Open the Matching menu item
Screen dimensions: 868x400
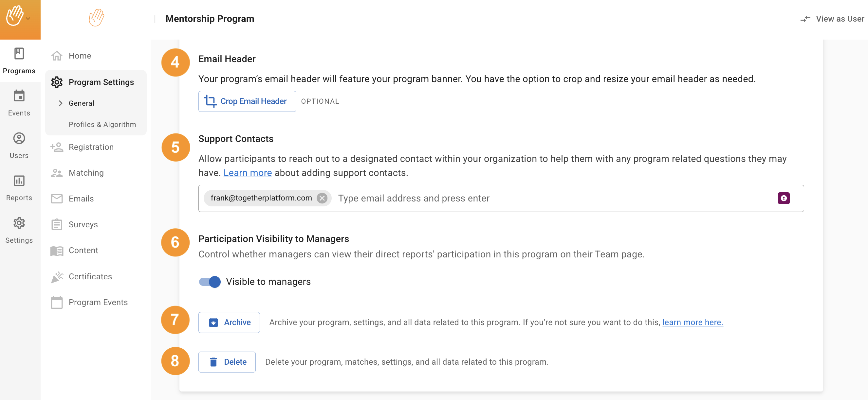click(x=86, y=173)
